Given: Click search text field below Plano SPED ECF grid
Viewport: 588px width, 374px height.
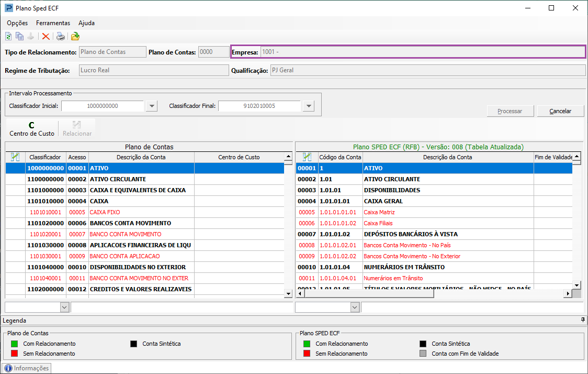Looking at the screenshot, I should pyautogui.click(x=472, y=307).
